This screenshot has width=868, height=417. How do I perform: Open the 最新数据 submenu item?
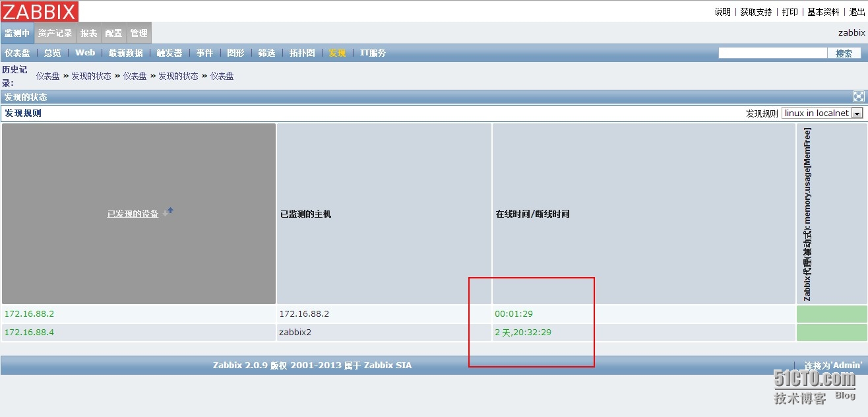click(x=125, y=53)
